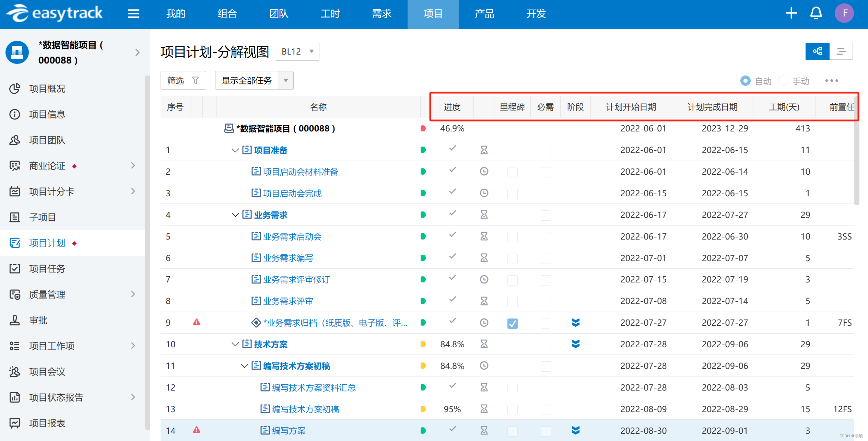Click the clock icon on 业务需求评审修订 row
Screen dimensions: 868x441
tap(484, 279)
